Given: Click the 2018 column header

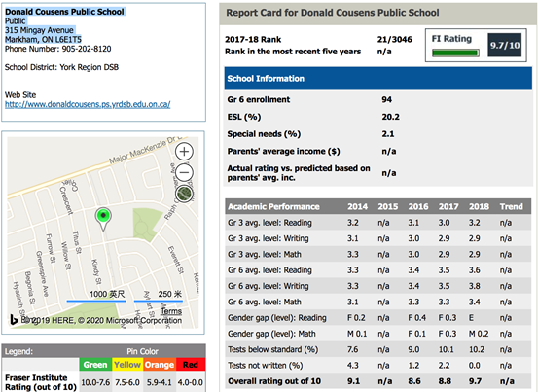Looking at the screenshot, I should [479, 206].
